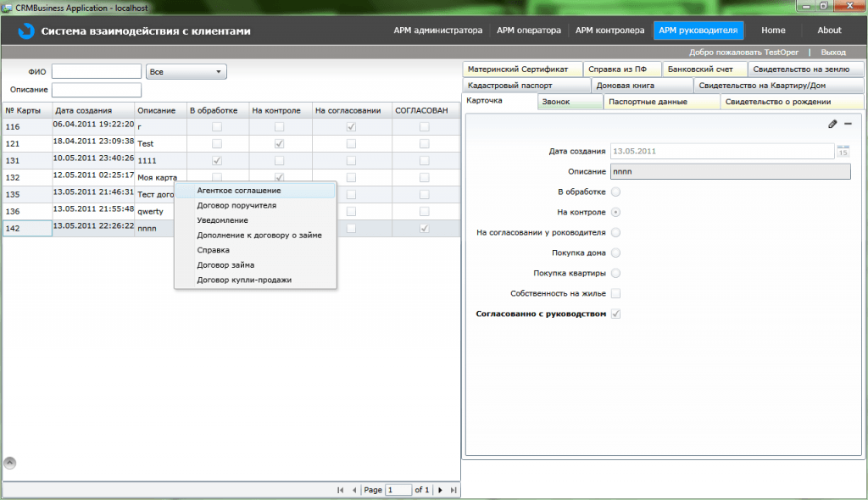Choose Дополнение к договору о займе
The height and width of the screenshot is (500, 868).
tap(255, 236)
